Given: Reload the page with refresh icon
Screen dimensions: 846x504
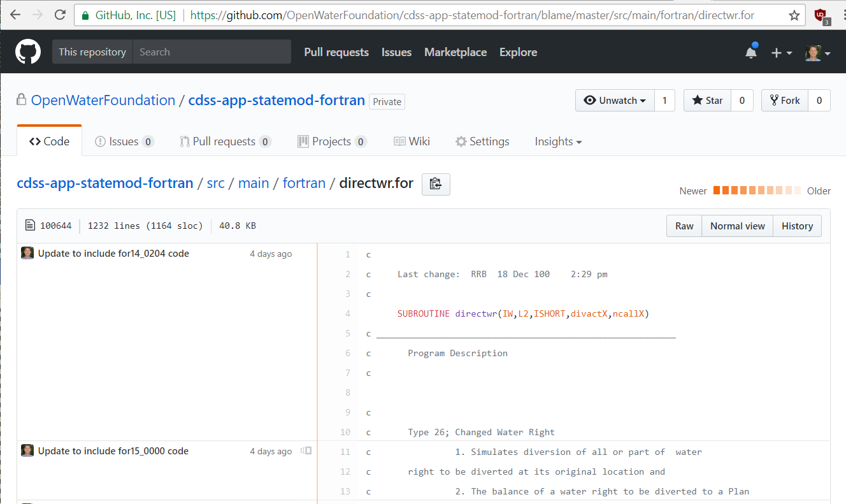Looking at the screenshot, I should tap(60, 15).
